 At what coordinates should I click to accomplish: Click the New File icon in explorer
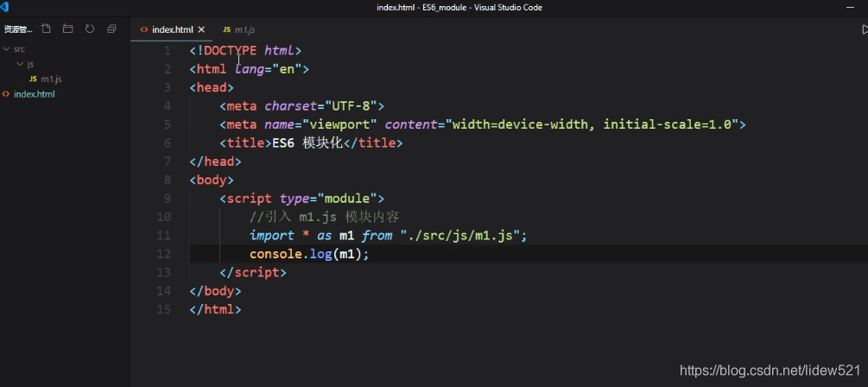(x=46, y=29)
